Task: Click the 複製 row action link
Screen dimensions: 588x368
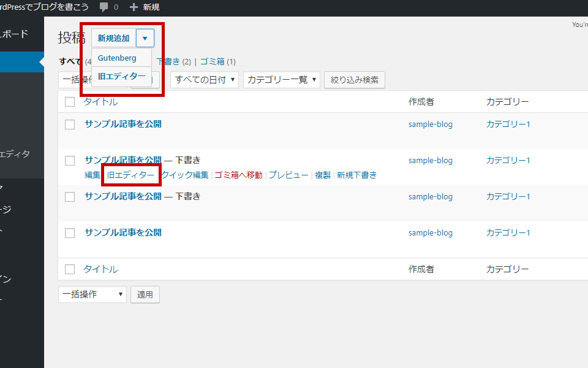Action: 323,175
